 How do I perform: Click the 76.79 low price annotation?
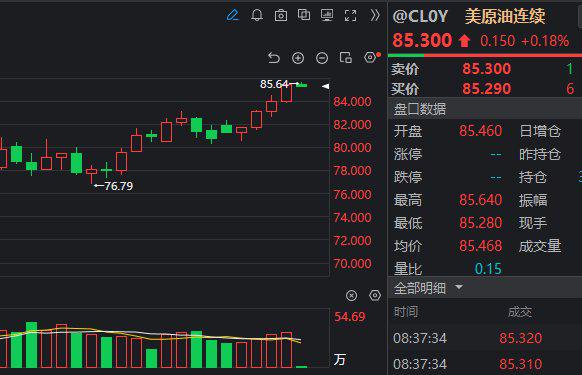(x=118, y=186)
